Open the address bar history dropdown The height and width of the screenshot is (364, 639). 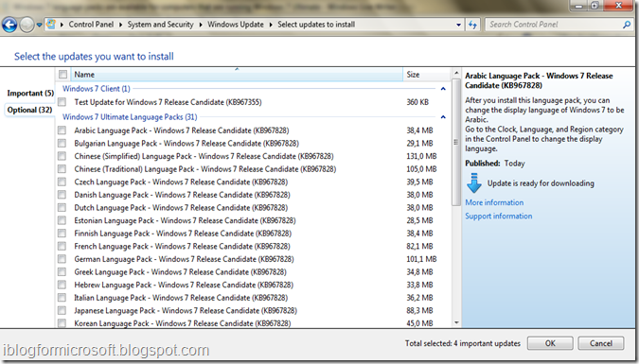458,25
